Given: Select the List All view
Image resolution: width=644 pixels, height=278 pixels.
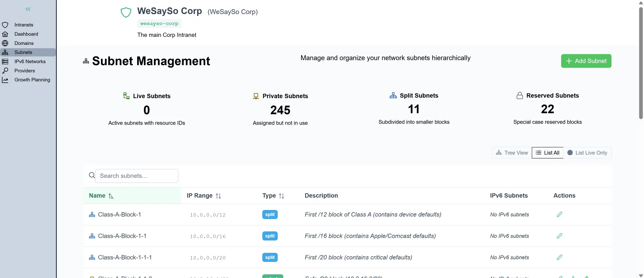Looking at the screenshot, I should (x=547, y=153).
